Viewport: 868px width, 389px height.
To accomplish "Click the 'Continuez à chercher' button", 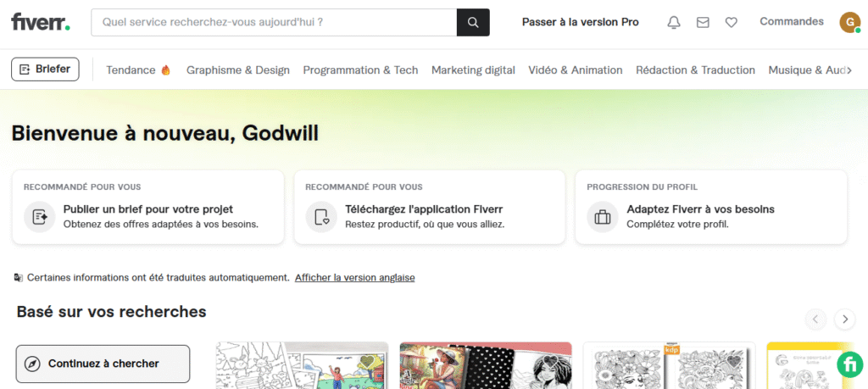I will pos(103,364).
